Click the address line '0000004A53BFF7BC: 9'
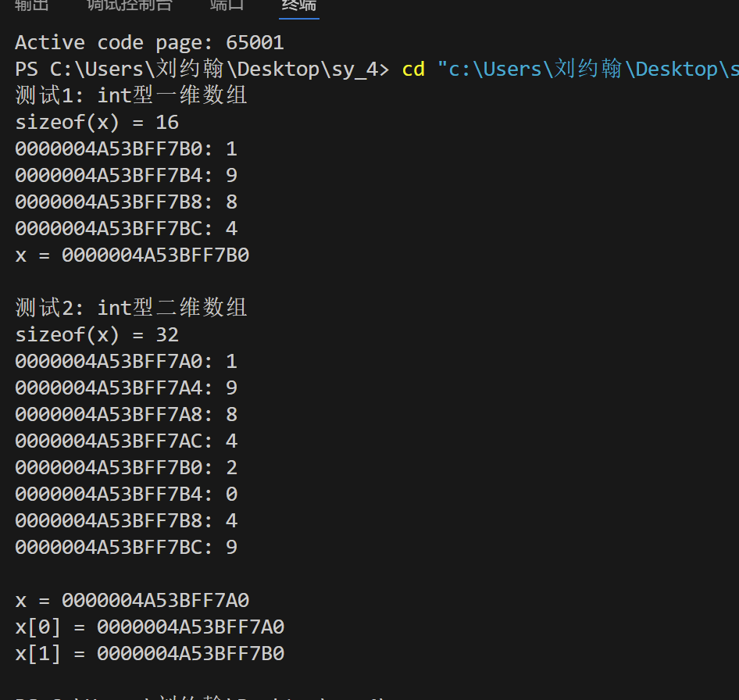Screen dimensions: 739x700 pos(127,548)
